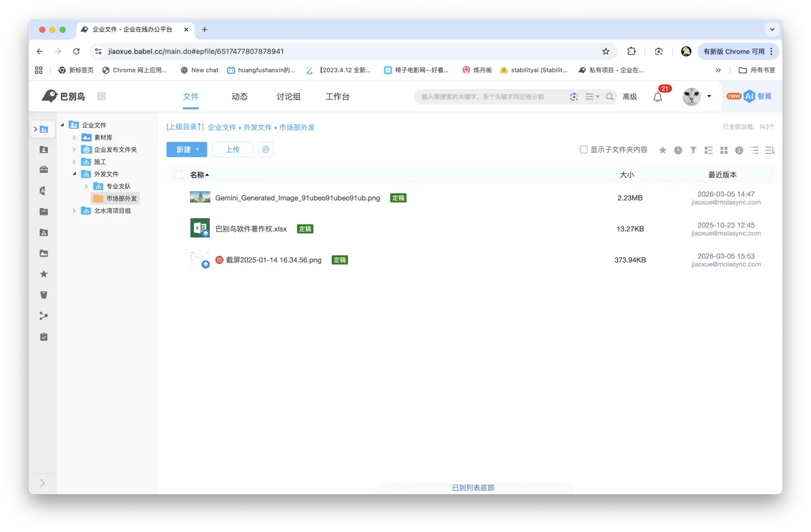The height and width of the screenshot is (532, 811).
Task: Click the shield icon beside 巴别鸟 logo
Action: pos(101,96)
